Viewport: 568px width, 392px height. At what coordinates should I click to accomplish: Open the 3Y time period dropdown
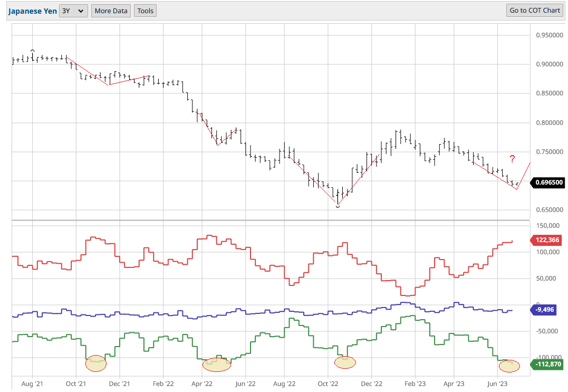pos(73,11)
